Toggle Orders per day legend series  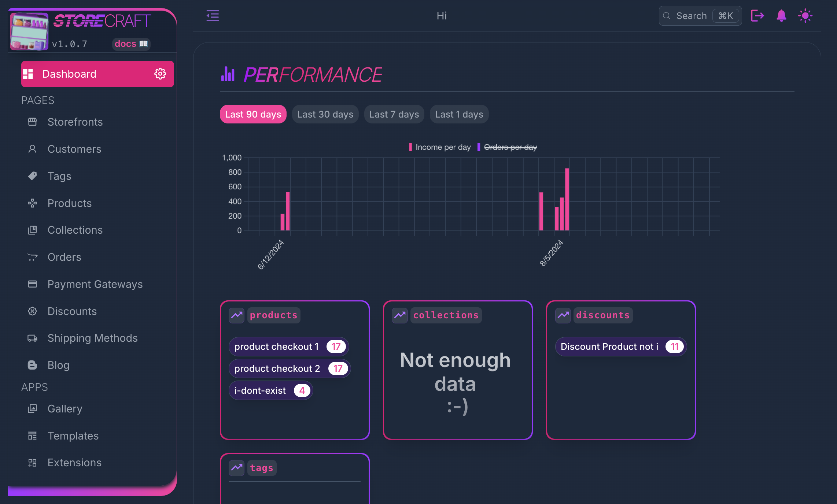click(507, 147)
